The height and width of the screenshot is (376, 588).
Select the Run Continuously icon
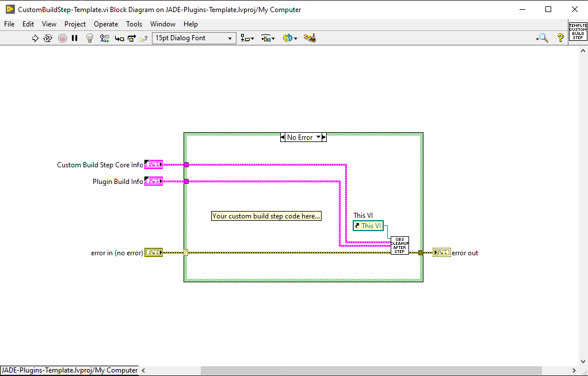point(48,38)
